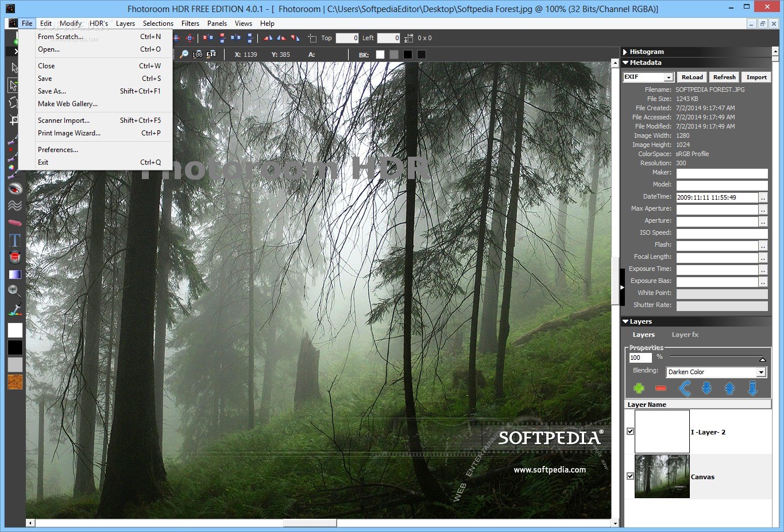Select the lasso selection tool
Image resolution: width=784 pixels, height=532 pixels.
(14, 103)
